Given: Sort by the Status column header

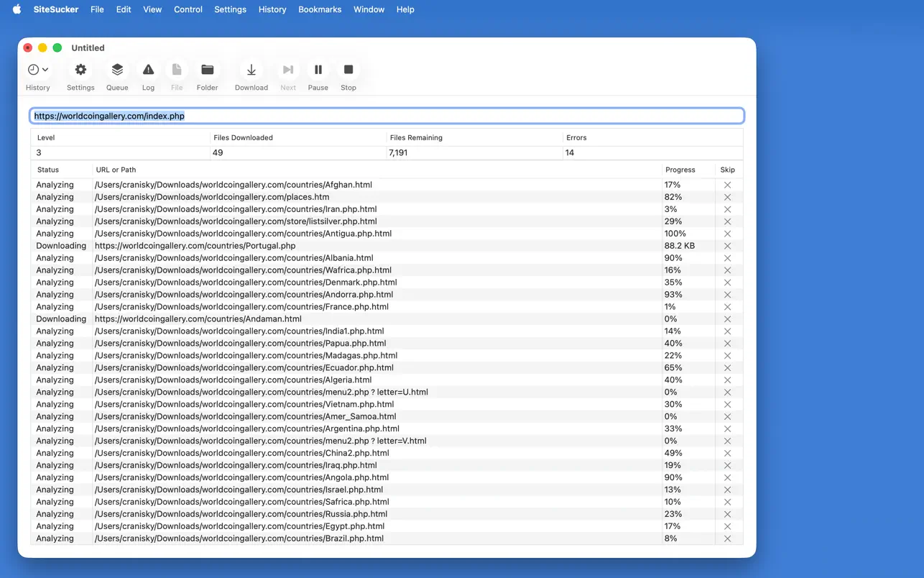Looking at the screenshot, I should pos(48,170).
